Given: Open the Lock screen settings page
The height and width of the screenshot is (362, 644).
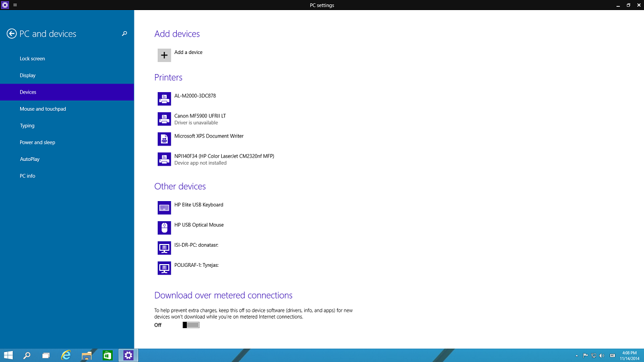Looking at the screenshot, I should click(x=32, y=59).
